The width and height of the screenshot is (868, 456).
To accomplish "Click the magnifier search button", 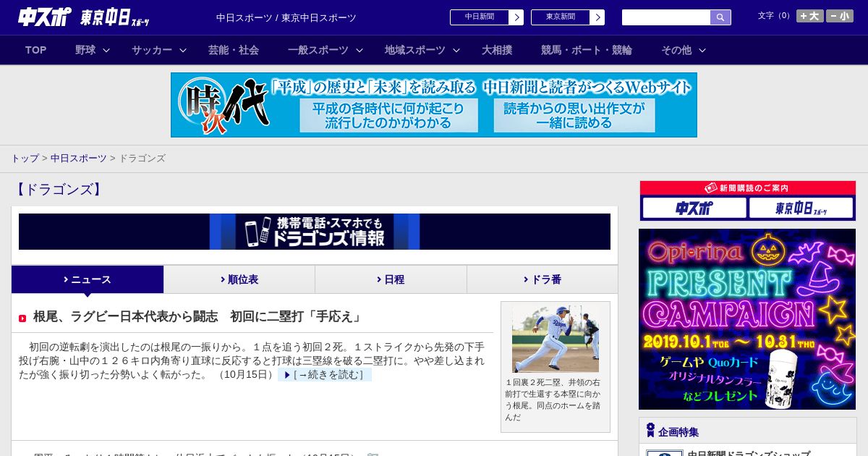I will (x=720, y=17).
